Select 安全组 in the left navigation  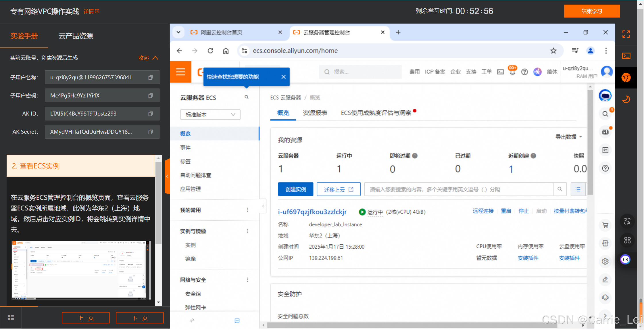point(193,294)
